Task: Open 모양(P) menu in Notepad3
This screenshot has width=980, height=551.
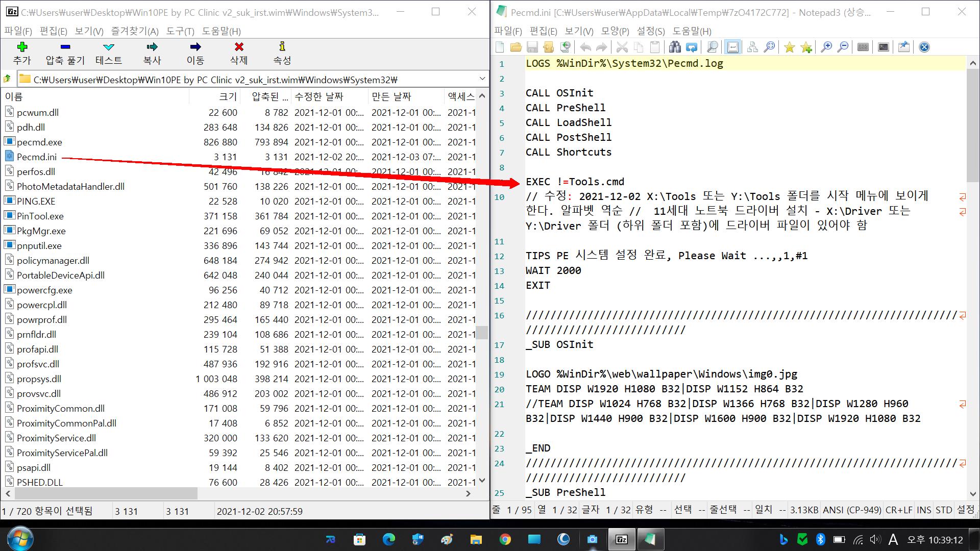Action: [x=615, y=31]
